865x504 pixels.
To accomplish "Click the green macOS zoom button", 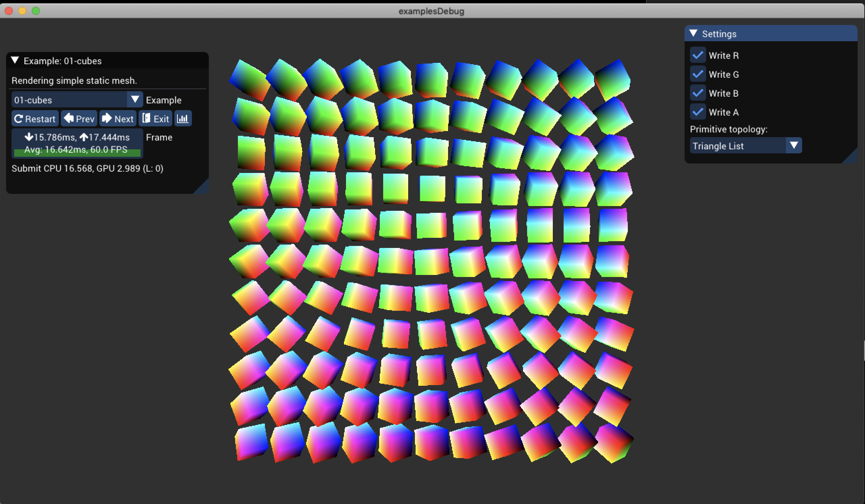I will pos(36,11).
